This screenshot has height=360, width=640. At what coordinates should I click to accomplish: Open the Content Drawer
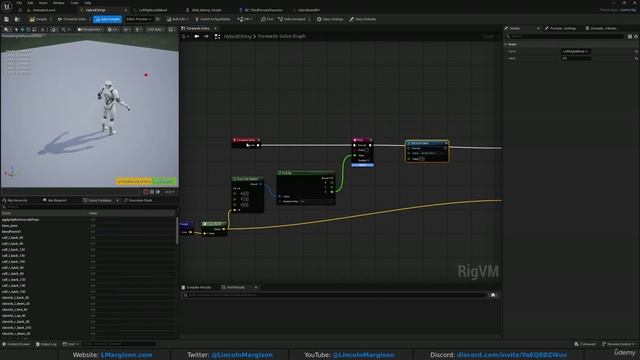coord(16,344)
